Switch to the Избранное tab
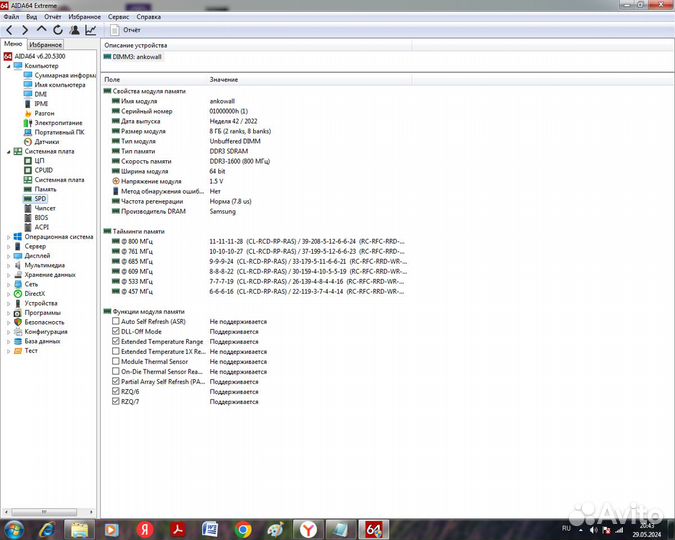 (x=45, y=45)
